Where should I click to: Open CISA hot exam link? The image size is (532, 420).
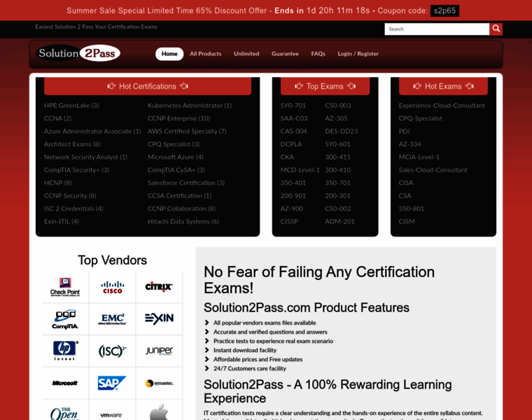(x=406, y=183)
